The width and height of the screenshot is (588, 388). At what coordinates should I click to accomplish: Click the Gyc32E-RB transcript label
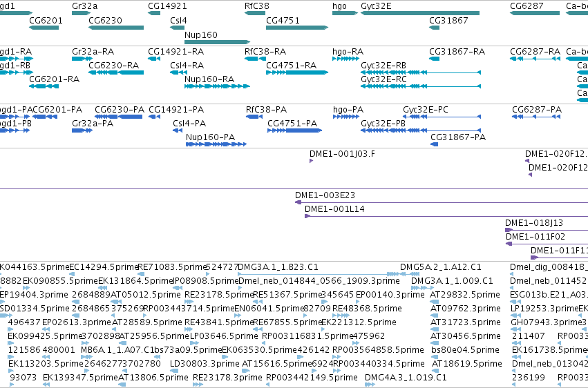383,65
